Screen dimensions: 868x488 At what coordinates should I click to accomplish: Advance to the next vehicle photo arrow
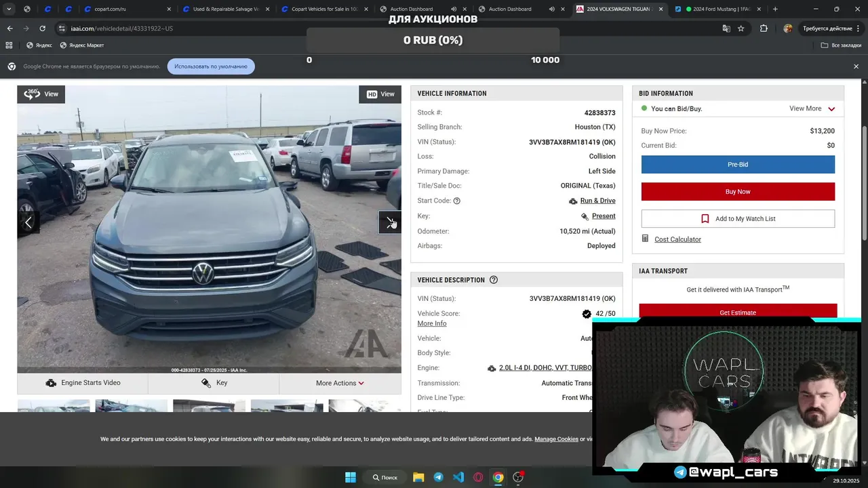[390, 222]
